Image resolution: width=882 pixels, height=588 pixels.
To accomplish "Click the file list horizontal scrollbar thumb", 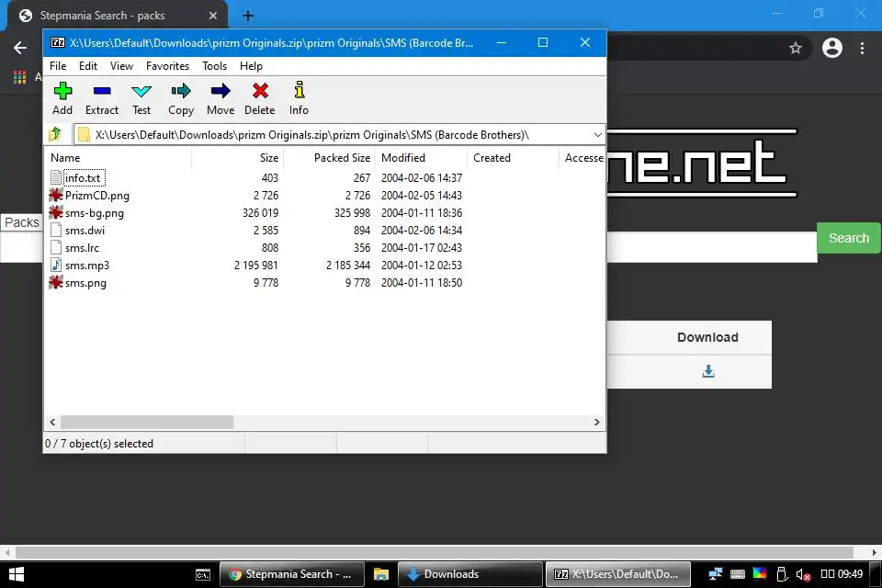I will [x=147, y=422].
